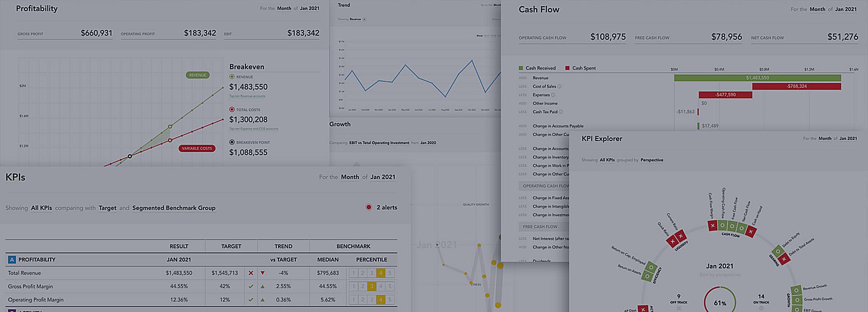Click percentile 4 box for Total Revenue
The image size is (868, 312).
pos(381,273)
